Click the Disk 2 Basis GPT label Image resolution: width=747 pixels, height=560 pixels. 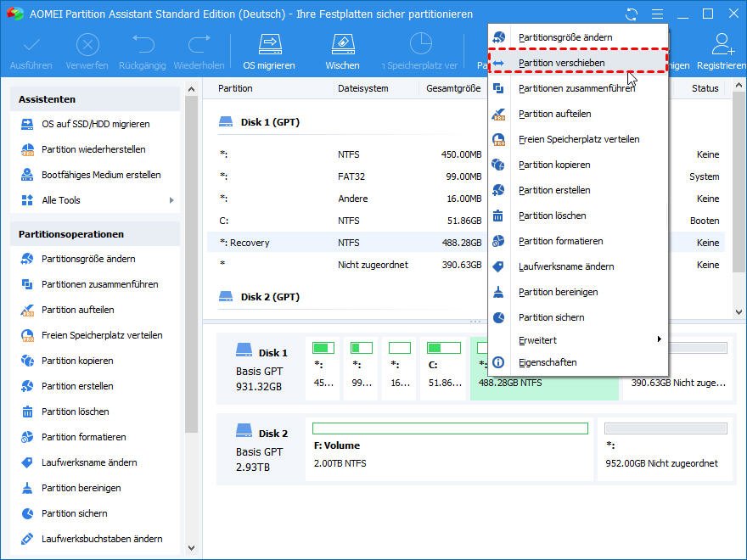point(261,449)
